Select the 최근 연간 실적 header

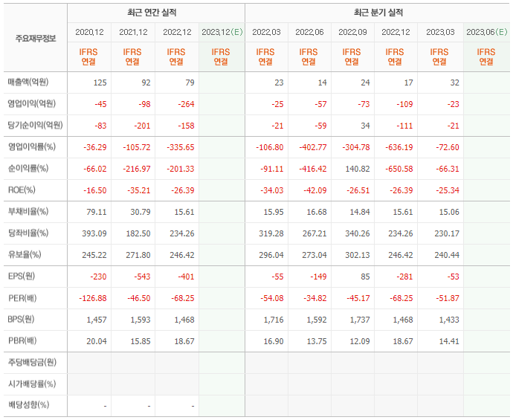pos(152,13)
